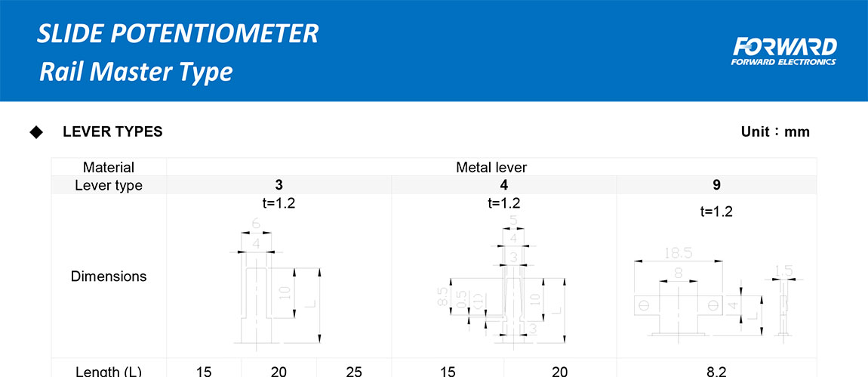Click the length value 8.2 cell

point(716,371)
